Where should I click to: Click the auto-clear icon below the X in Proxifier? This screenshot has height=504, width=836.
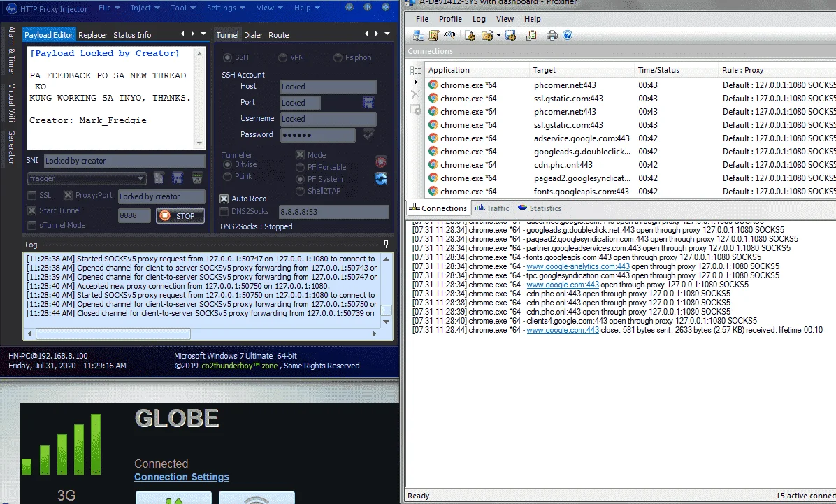(x=416, y=110)
